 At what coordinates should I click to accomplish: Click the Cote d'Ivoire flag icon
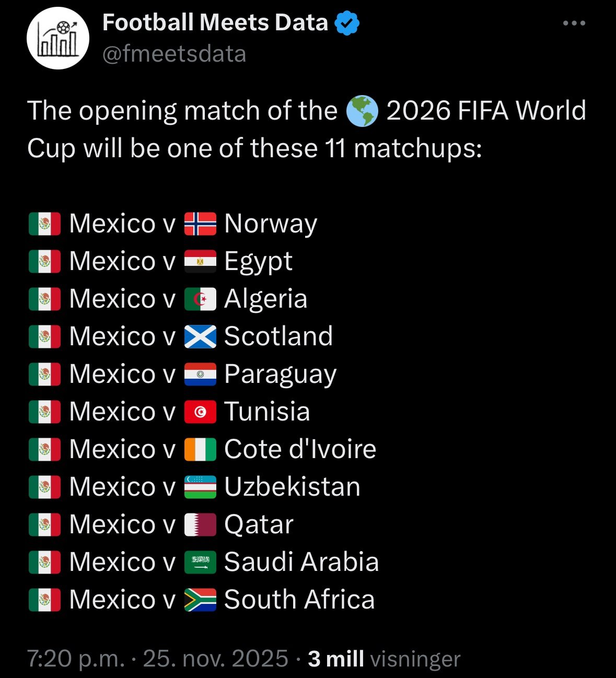click(200, 450)
